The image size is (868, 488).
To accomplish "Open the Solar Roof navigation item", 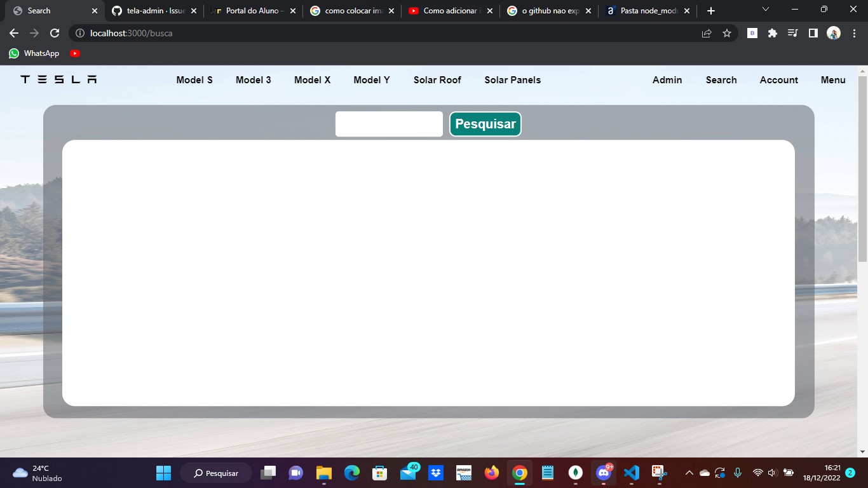I will click(x=437, y=79).
